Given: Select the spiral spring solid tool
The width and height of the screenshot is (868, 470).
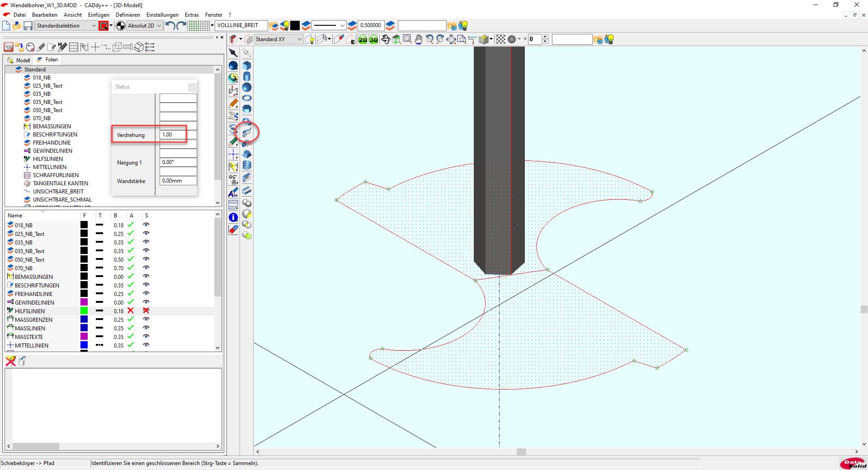Looking at the screenshot, I should point(247,165).
